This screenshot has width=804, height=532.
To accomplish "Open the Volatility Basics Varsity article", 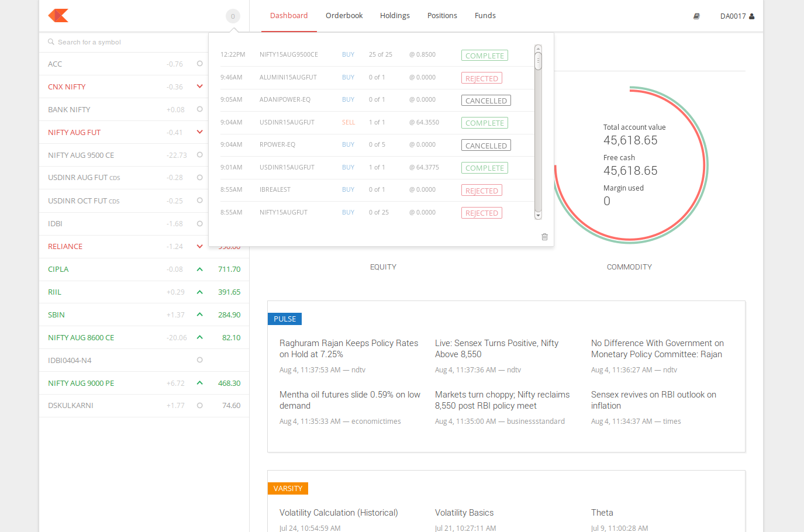I will (464, 513).
